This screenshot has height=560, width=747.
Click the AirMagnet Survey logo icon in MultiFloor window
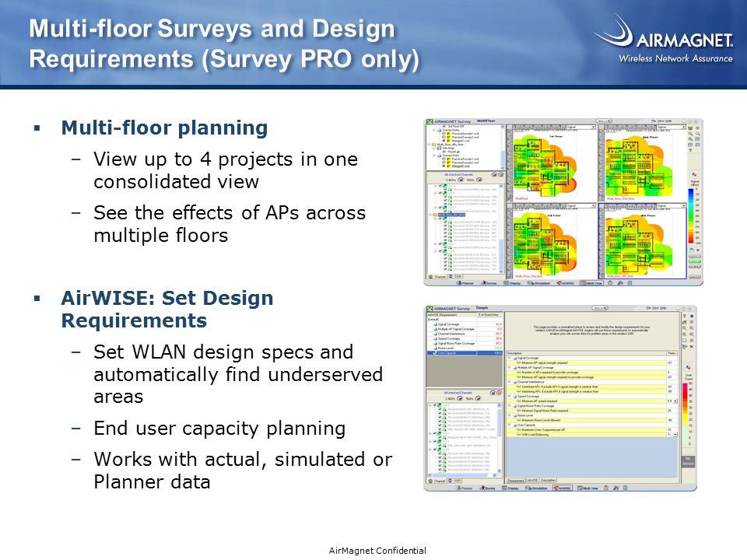pyautogui.click(x=430, y=121)
